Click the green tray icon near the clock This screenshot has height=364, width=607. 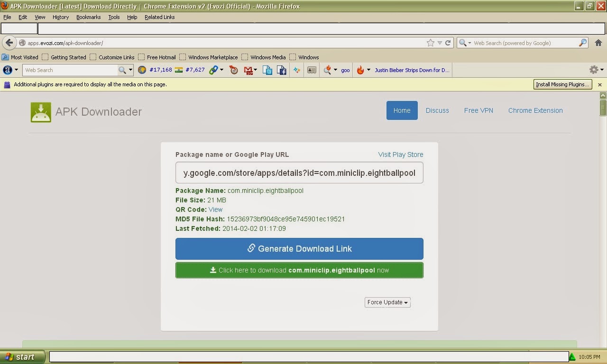click(x=572, y=357)
